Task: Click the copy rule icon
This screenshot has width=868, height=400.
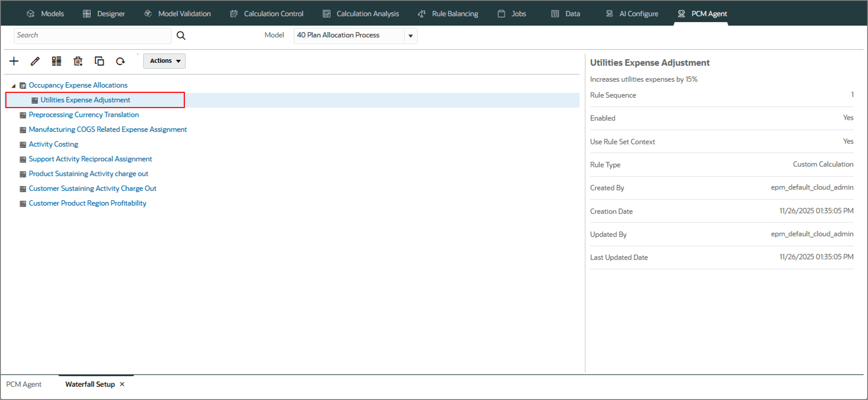Action: (x=99, y=61)
